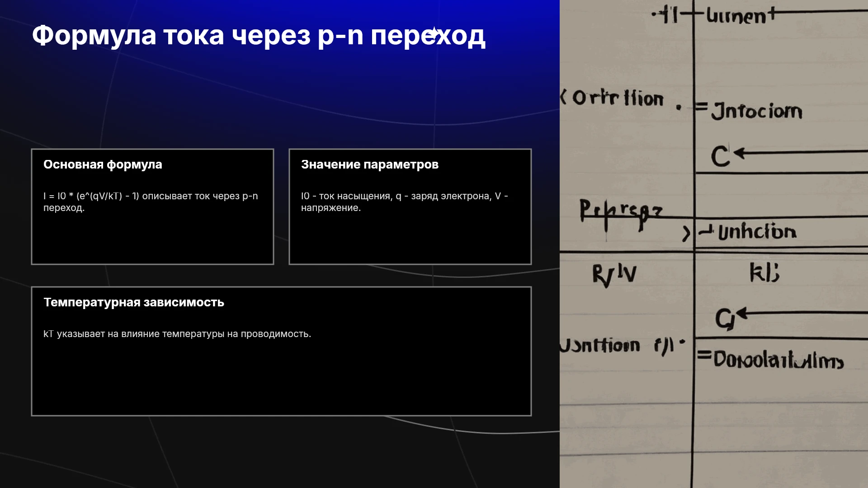Select the slide title 'Формула тока через p-n переход'
The height and width of the screenshot is (488, 868).
click(259, 35)
